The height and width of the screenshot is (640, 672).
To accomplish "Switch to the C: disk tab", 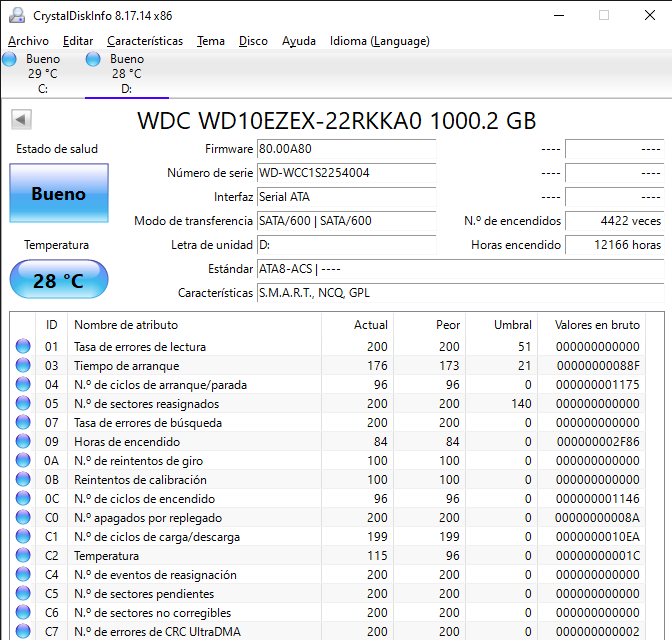I will [x=43, y=74].
